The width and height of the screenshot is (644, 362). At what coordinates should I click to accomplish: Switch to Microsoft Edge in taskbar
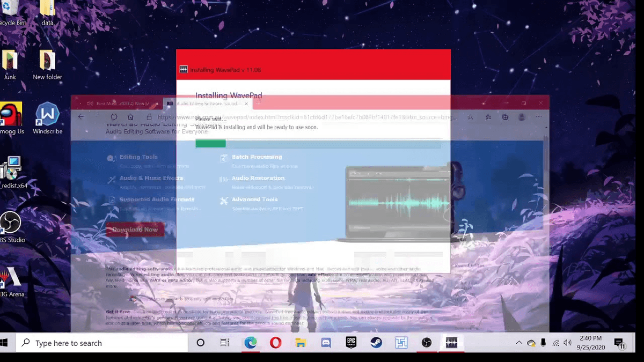coord(250,343)
